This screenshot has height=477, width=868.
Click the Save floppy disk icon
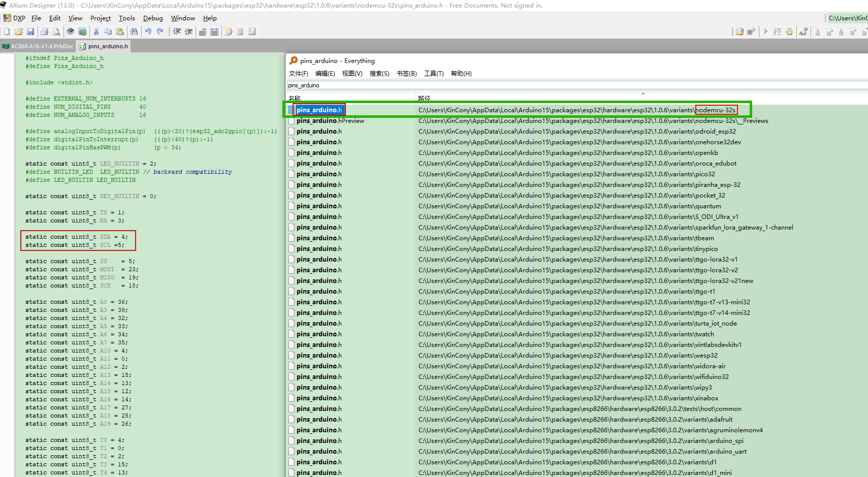click(x=30, y=31)
